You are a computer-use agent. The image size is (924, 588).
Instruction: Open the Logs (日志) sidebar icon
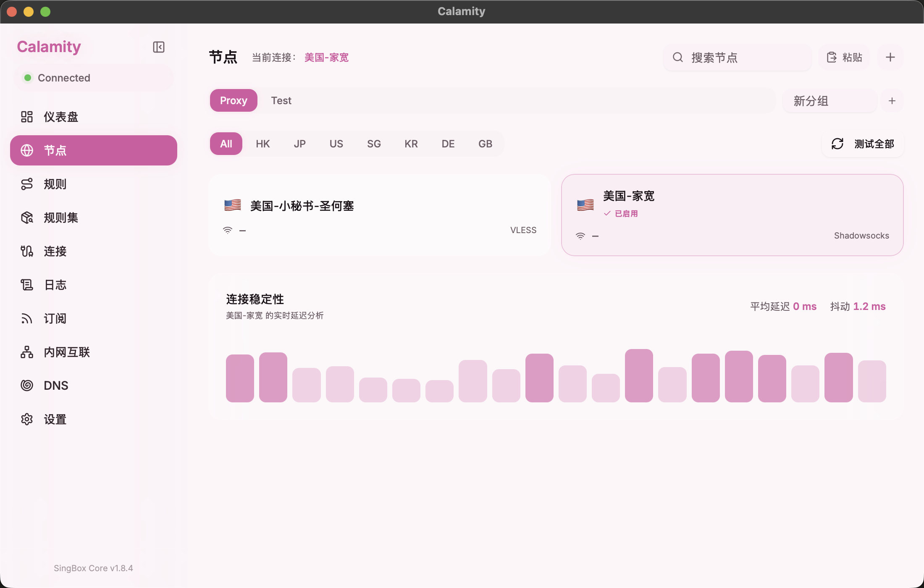tap(27, 285)
